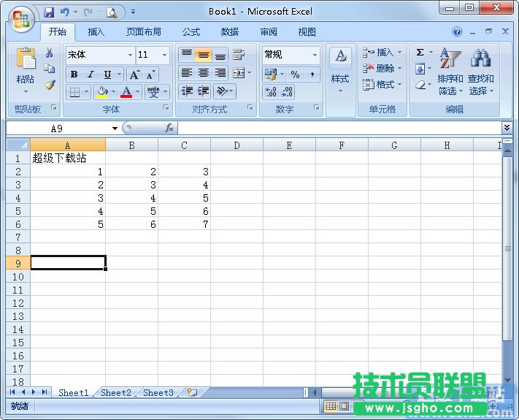This screenshot has height=420, width=519.
Task: Click the phonetic guide wén icon
Action: (153, 92)
